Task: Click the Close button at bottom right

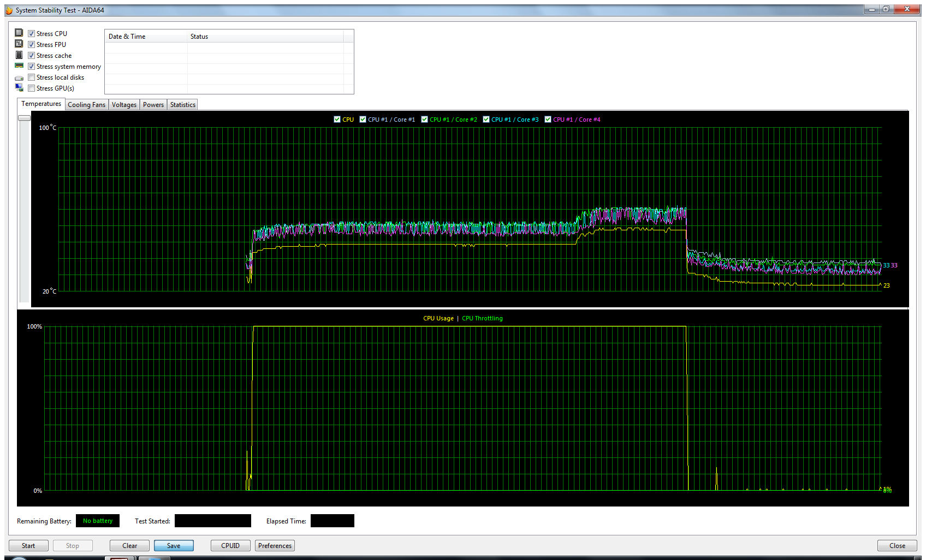Action: coord(897,546)
